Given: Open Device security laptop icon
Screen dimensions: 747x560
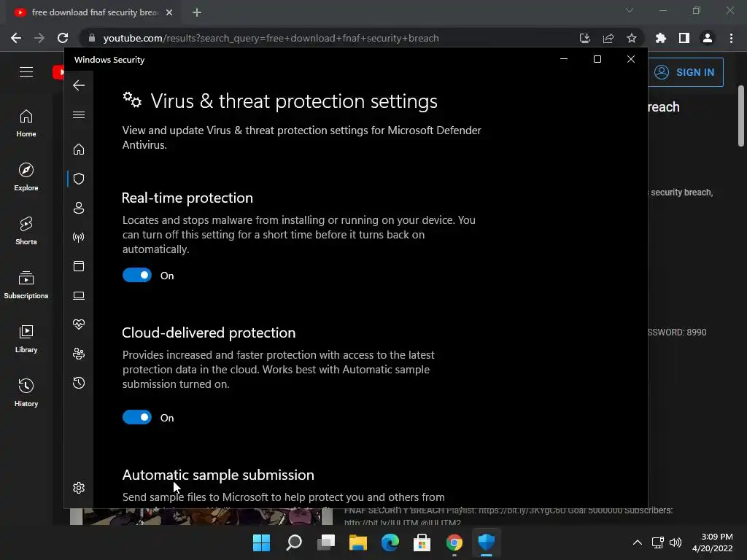Looking at the screenshot, I should [79, 296].
